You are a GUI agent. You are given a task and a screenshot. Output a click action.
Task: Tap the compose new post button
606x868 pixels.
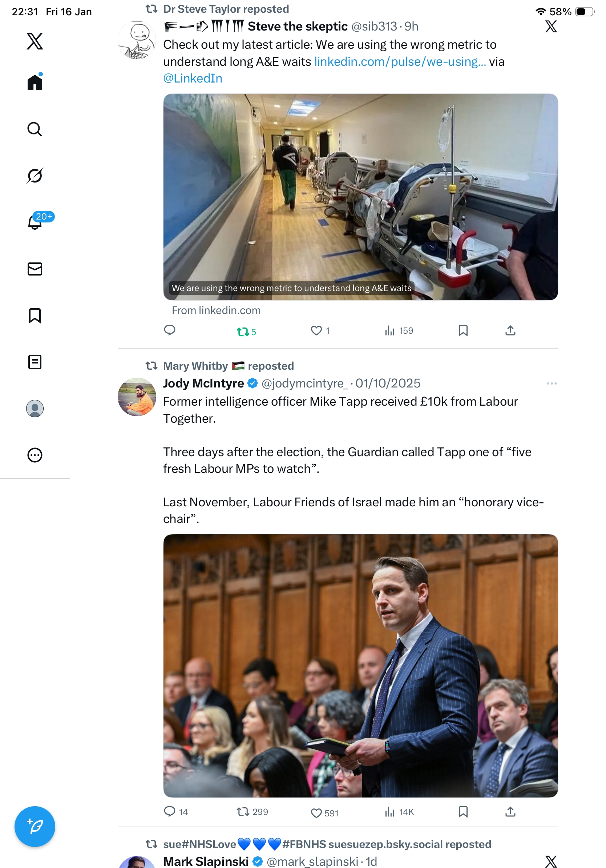pyautogui.click(x=35, y=826)
